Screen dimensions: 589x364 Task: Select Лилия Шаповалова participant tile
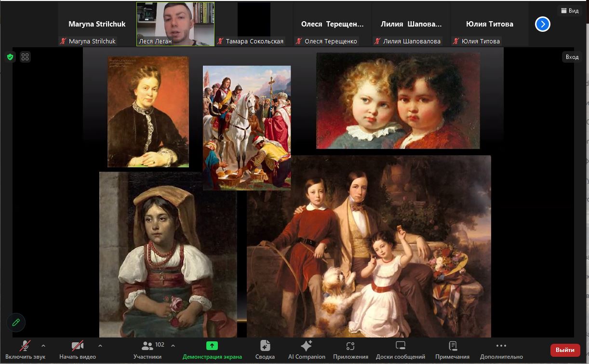[x=411, y=24]
